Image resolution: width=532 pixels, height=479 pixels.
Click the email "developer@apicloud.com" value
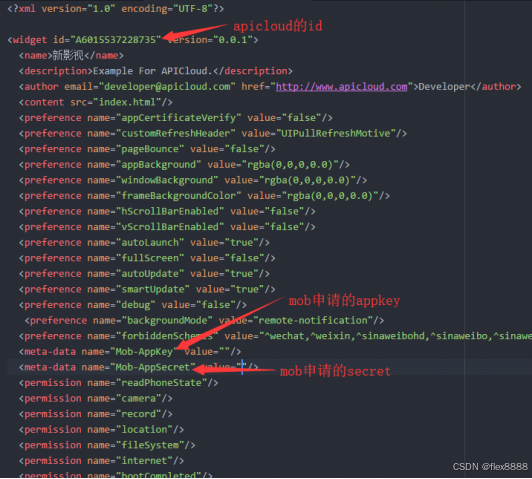coord(167,87)
